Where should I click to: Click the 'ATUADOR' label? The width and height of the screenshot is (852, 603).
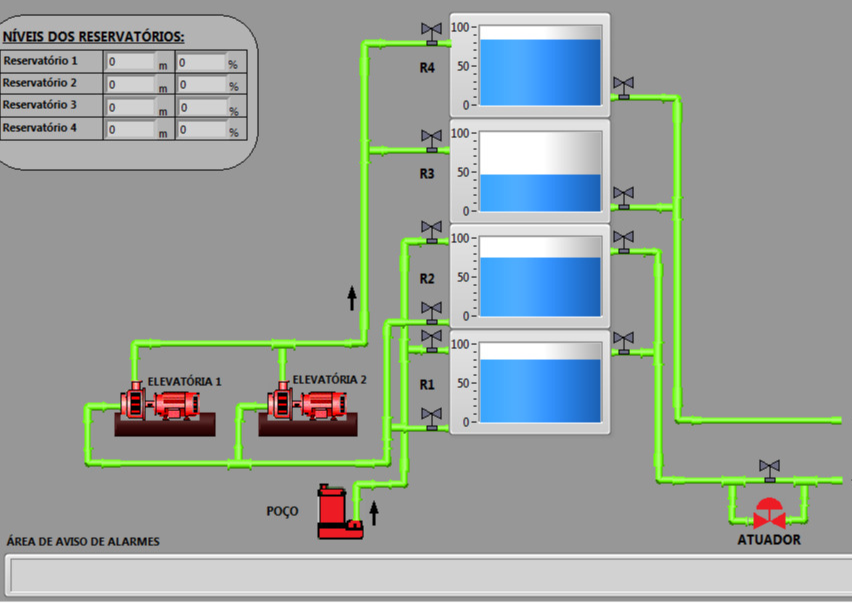coord(769,539)
